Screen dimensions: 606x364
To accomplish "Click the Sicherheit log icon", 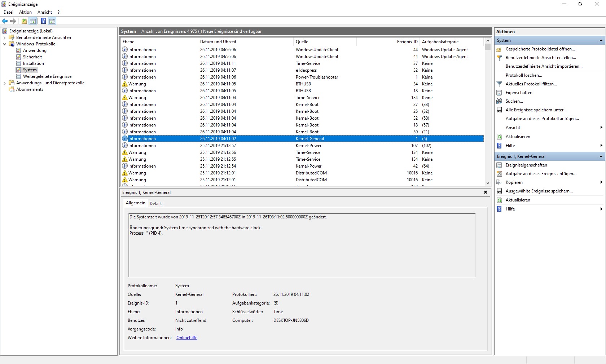I will (19, 57).
